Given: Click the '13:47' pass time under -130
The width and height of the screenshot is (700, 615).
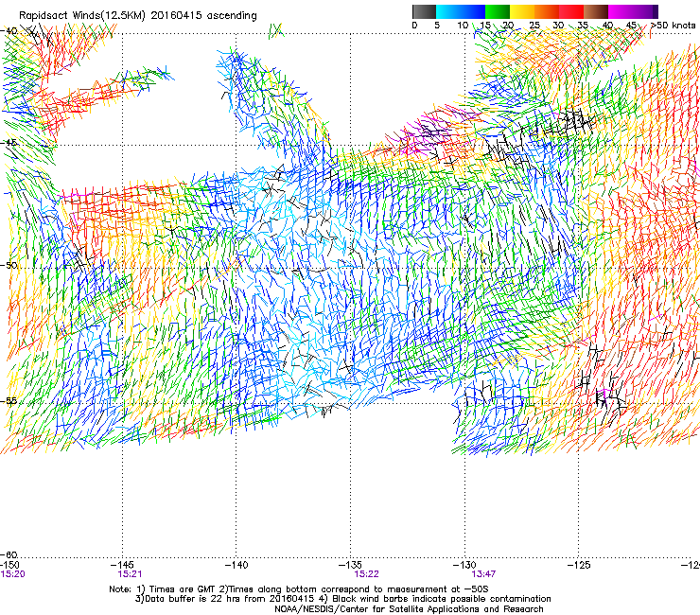Looking at the screenshot, I should pyautogui.click(x=483, y=574).
